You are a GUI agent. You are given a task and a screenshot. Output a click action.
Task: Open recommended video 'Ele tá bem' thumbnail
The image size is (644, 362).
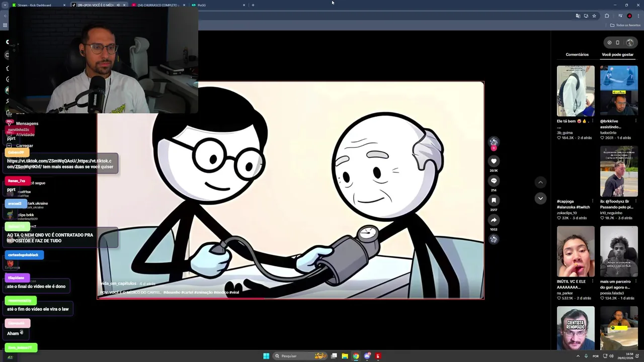pos(576,91)
